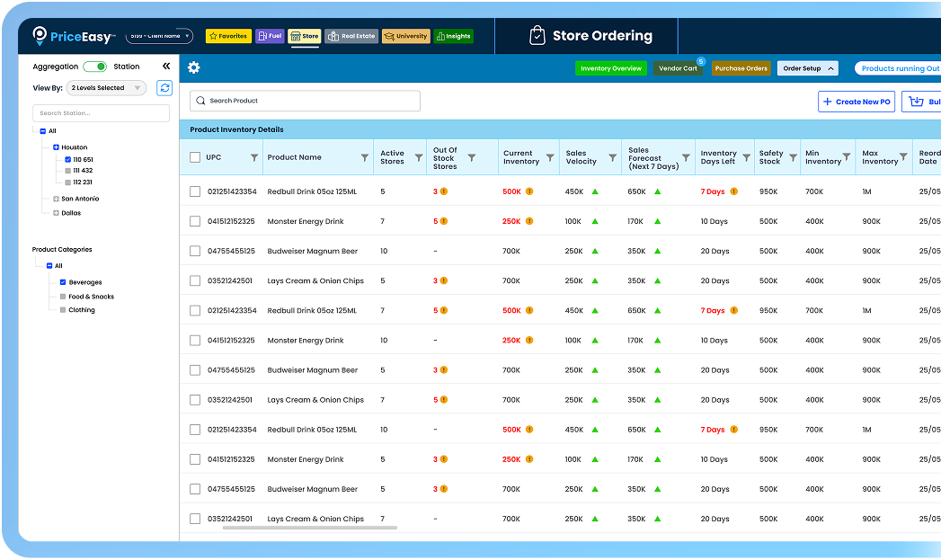Viewport: 941px width, 560px height.
Task: Expand the Order Setup dropdown
Action: coord(807,67)
